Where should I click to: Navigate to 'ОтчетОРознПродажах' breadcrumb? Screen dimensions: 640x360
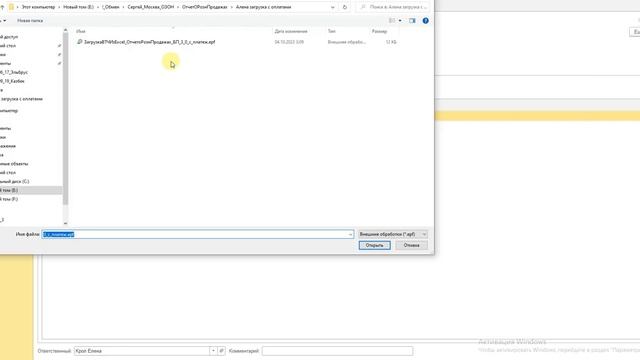pyautogui.click(x=204, y=7)
